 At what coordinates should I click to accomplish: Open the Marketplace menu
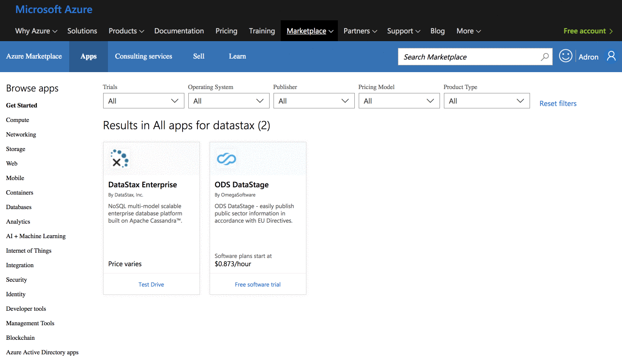tap(310, 31)
